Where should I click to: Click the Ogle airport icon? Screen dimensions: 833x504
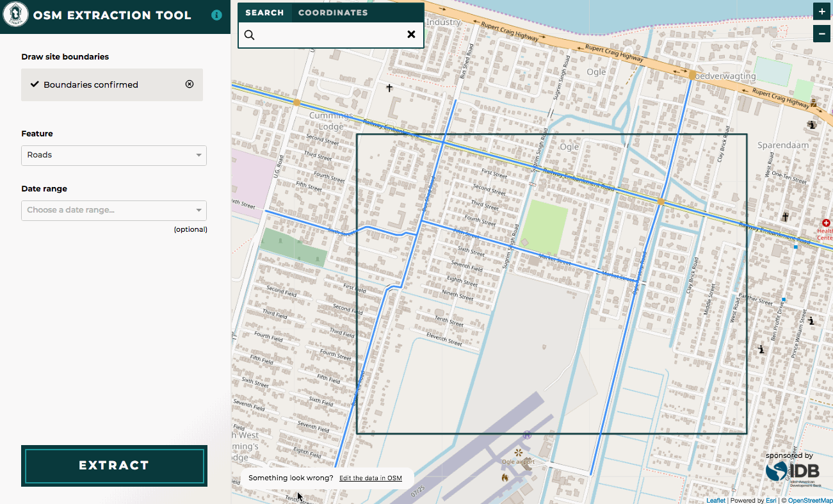518,453
